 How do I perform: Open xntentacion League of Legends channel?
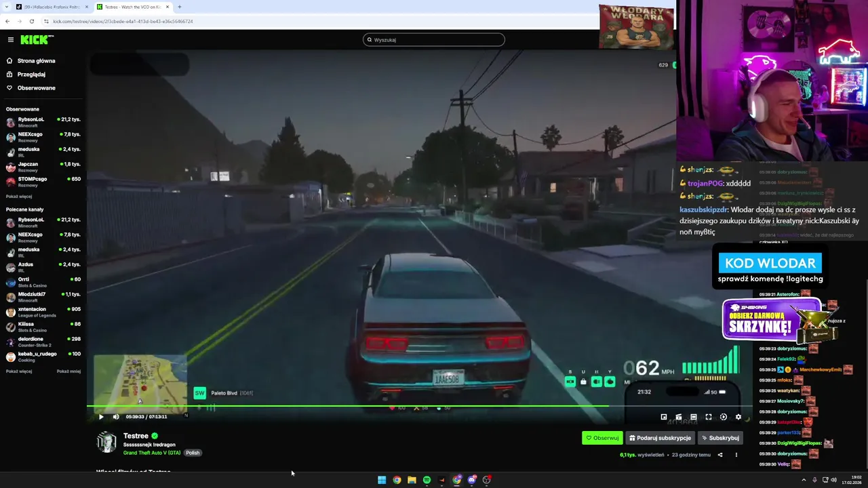pyautogui.click(x=43, y=312)
